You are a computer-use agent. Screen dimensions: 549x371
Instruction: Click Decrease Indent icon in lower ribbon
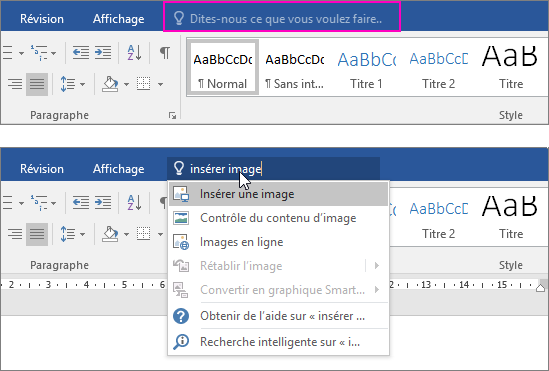(x=81, y=203)
